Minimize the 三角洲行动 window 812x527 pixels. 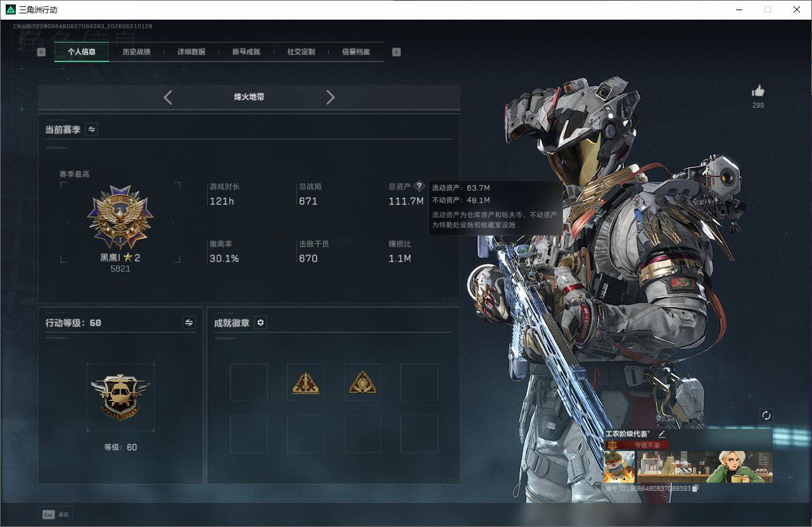[739, 10]
